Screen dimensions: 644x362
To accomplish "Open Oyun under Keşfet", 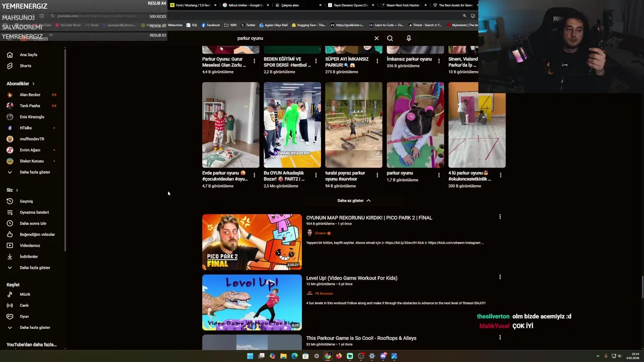I will click(24, 316).
